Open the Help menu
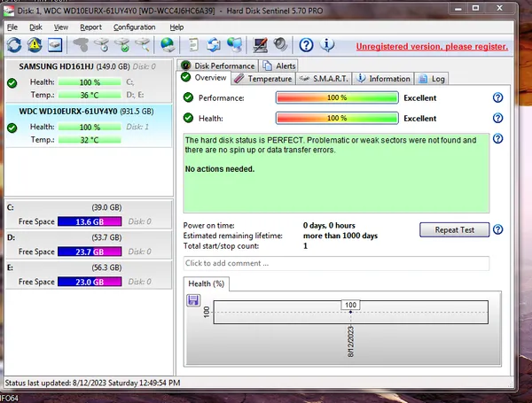This screenshot has height=403, width=532. pos(176,27)
